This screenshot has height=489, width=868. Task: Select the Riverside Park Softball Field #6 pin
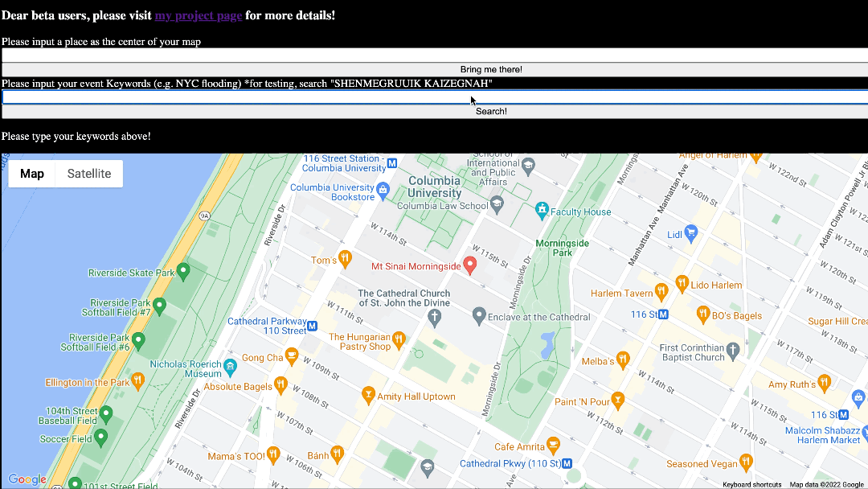pos(138,341)
